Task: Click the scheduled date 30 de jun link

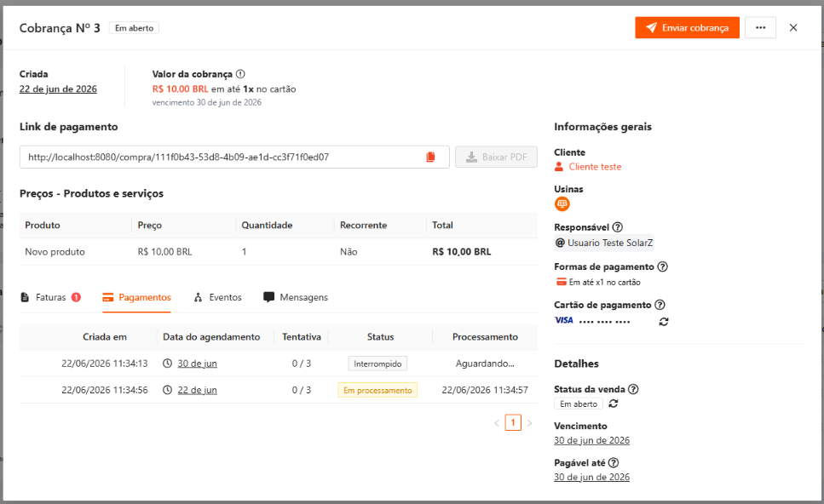Action: pos(197,364)
